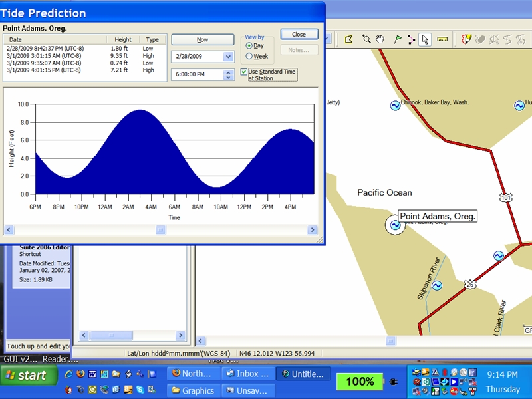
Task: Open the Graphics folder taskbar item
Action: [192, 391]
